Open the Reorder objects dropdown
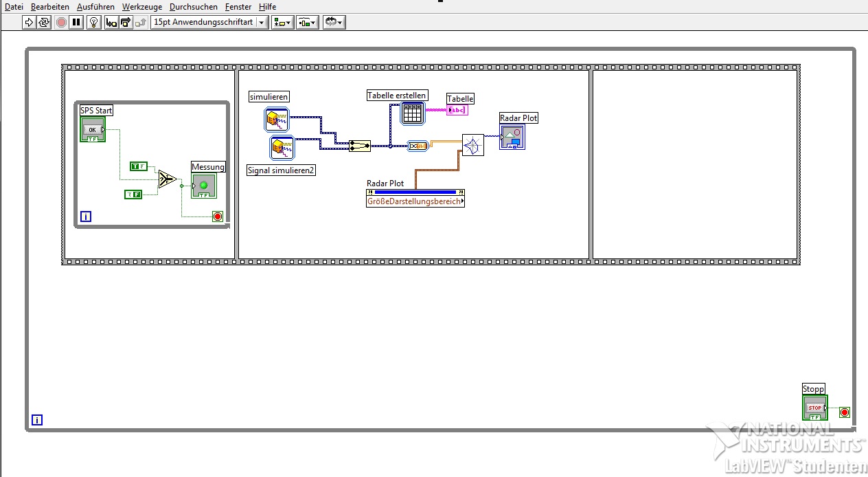The width and height of the screenshot is (868, 477). click(x=334, y=22)
